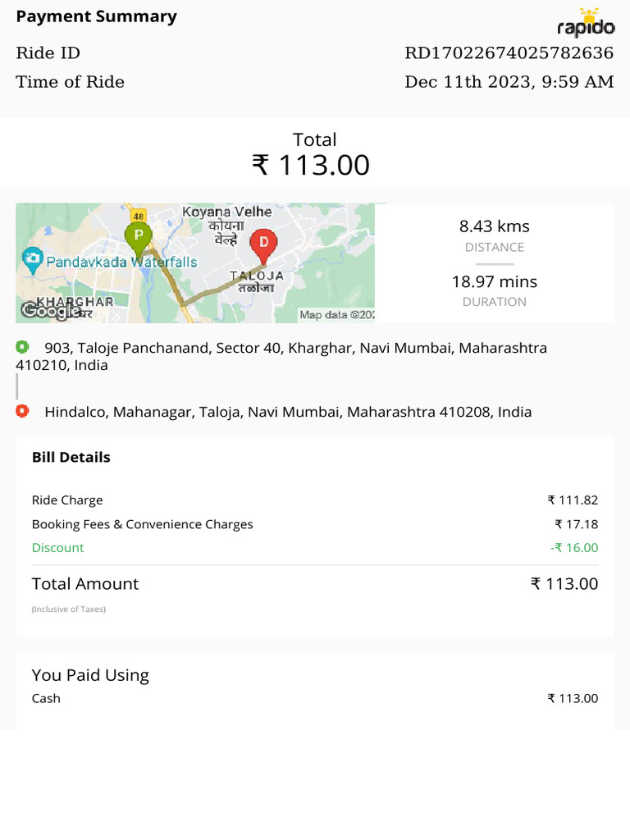Click the 8.43 kms distance value
Image resolution: width=630 pixels, height=840 pixels.
[x=494, y=226]
